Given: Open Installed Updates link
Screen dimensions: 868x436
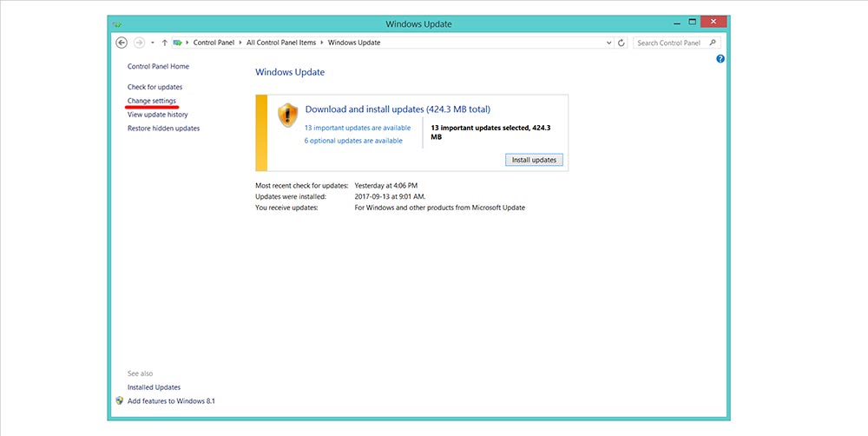Looking at the screenshot, I should click(x=154, y=387).
